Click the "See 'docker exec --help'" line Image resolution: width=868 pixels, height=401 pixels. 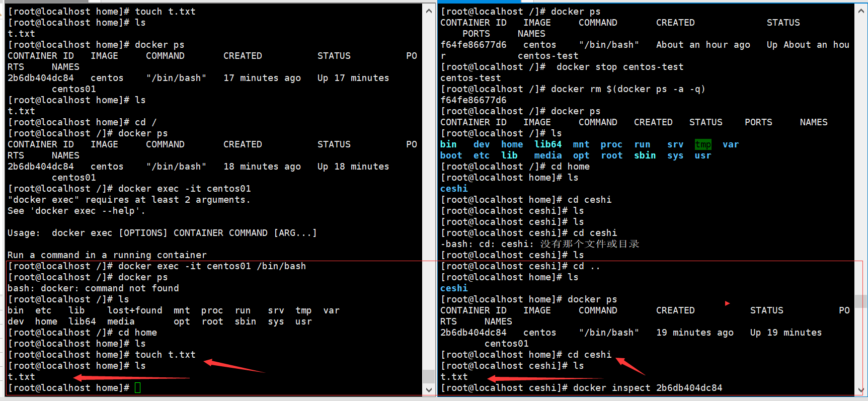(x=76, y=211)
